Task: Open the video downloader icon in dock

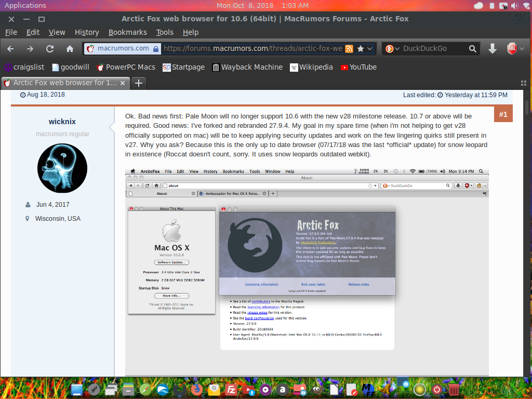Action: click(x=248, y=390)
